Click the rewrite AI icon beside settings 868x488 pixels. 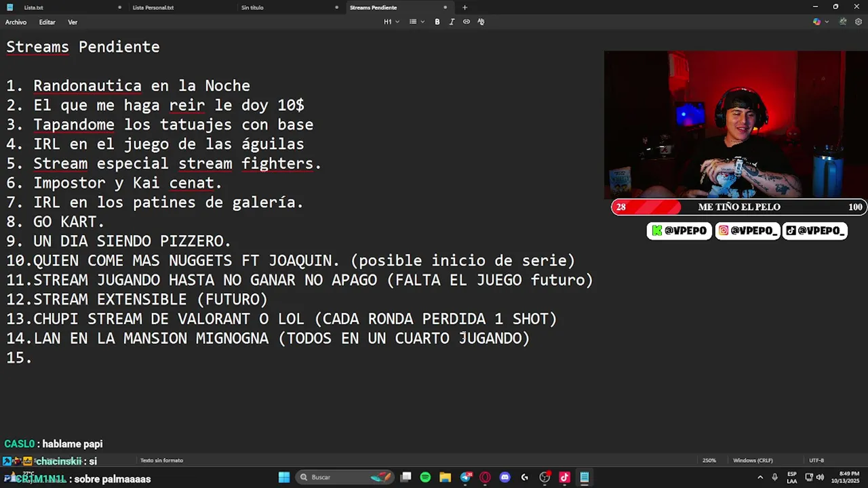click(x=843, y=22)
